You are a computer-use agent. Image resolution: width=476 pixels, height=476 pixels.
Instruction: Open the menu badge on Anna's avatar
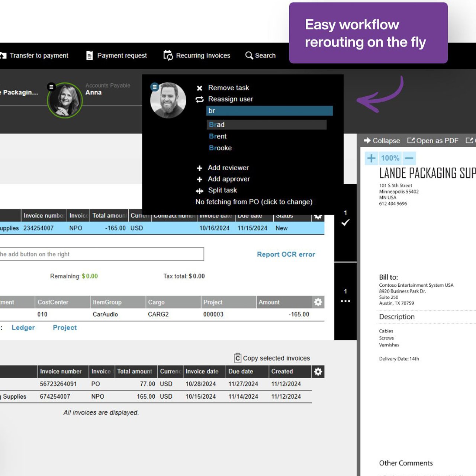[x=51, y=87]
